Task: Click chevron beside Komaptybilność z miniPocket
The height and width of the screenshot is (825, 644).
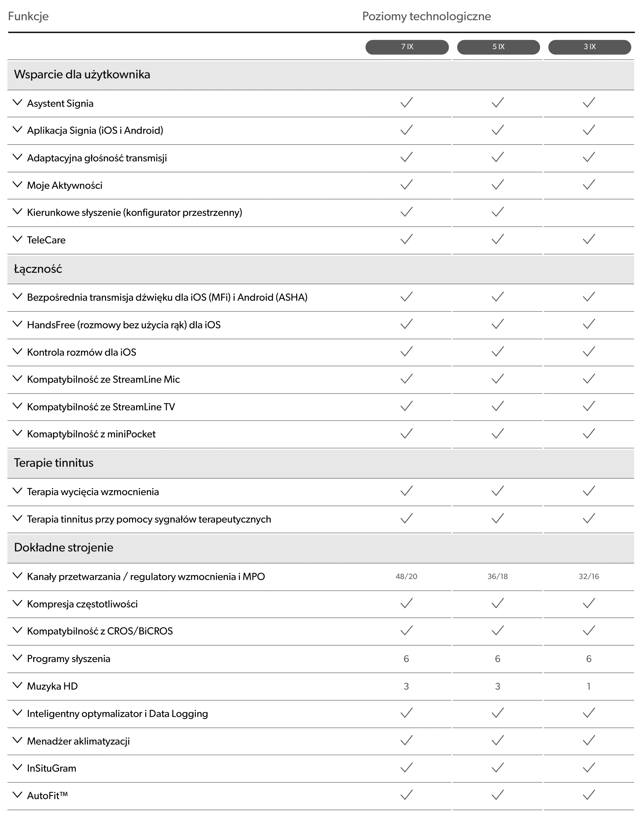Action: 17,433
